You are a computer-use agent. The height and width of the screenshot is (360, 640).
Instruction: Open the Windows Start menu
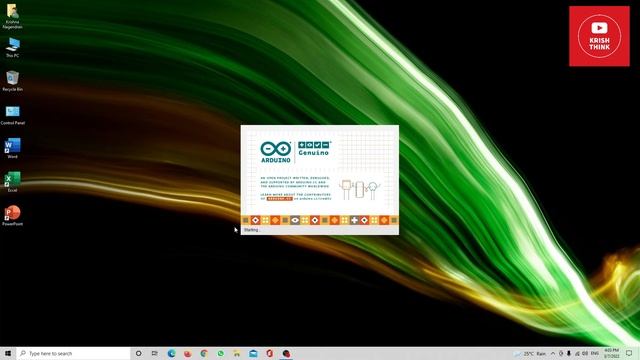pos(8,353)
